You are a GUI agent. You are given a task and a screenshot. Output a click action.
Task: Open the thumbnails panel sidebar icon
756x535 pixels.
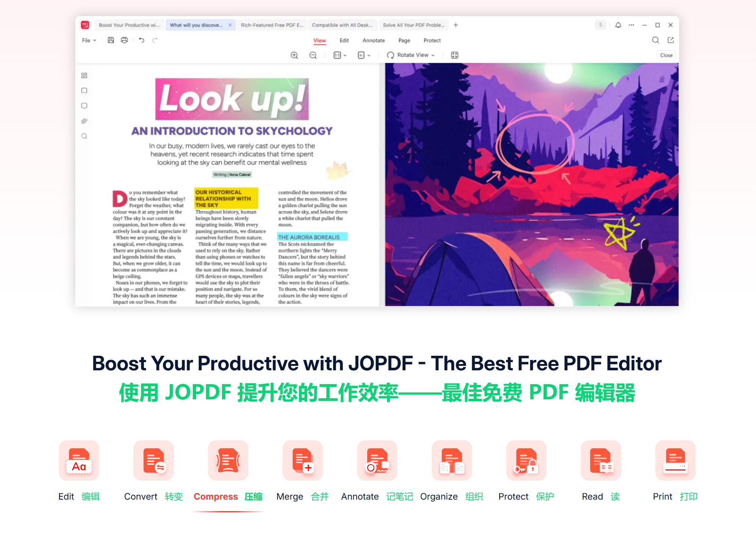pyautogui.click(x=84, y=76)
